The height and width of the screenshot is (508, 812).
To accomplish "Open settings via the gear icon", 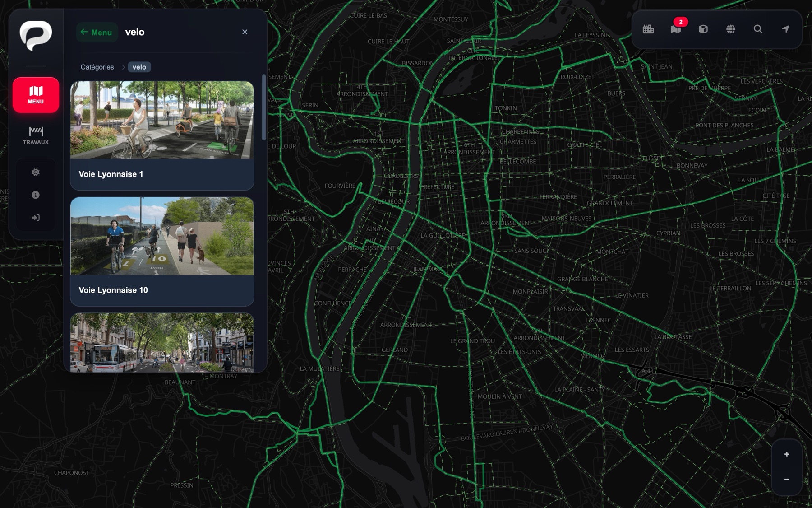I will coord(36,172).
